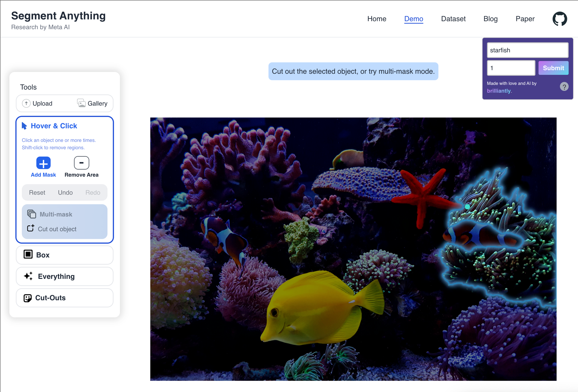Click the Tools heading

tap(28, 87)
